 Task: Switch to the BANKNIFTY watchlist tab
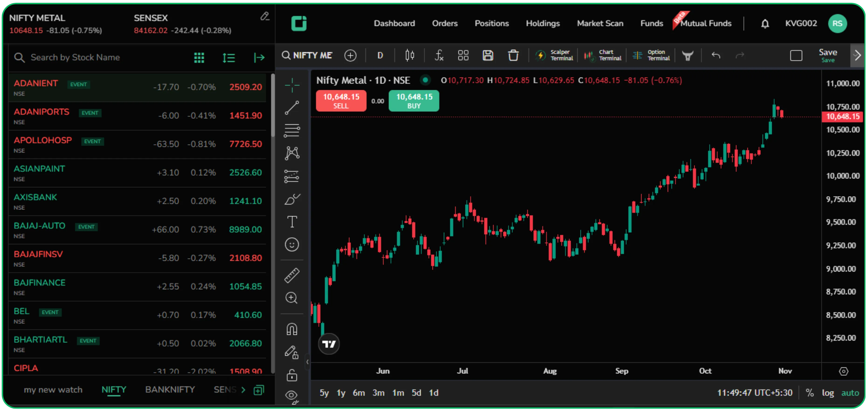coord(169,389)
